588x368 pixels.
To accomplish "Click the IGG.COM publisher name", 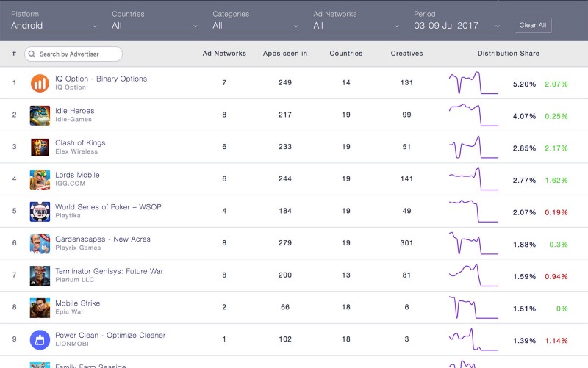I will (70, 184).
